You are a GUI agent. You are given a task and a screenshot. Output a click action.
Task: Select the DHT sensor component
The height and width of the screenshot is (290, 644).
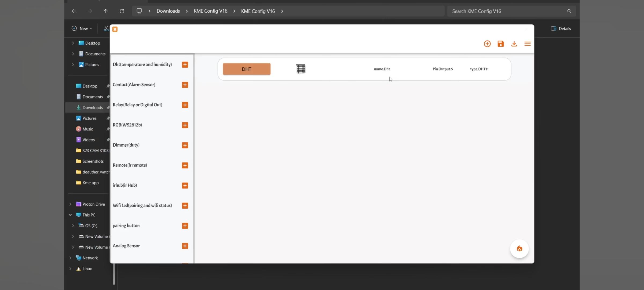tap(246, 69)
